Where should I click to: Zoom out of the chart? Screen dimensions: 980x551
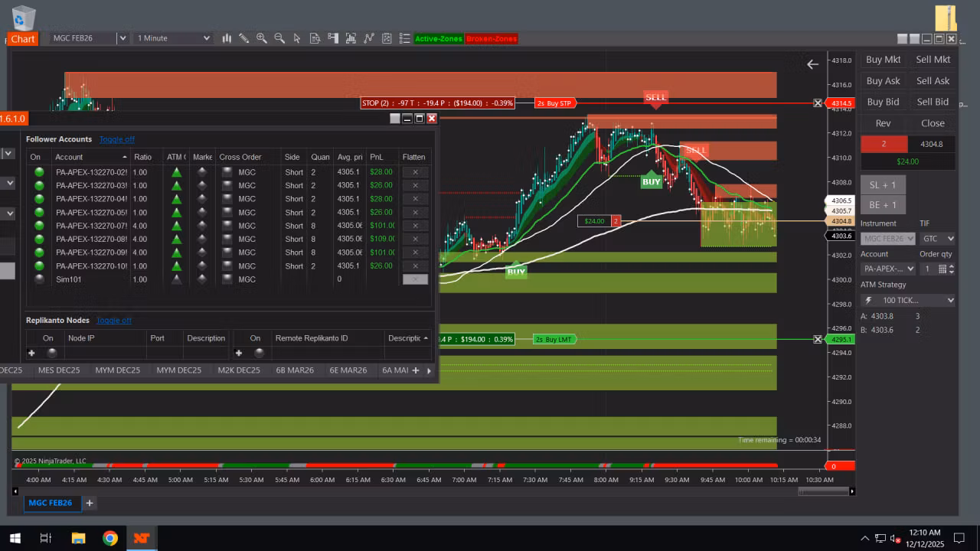(279, 38)
